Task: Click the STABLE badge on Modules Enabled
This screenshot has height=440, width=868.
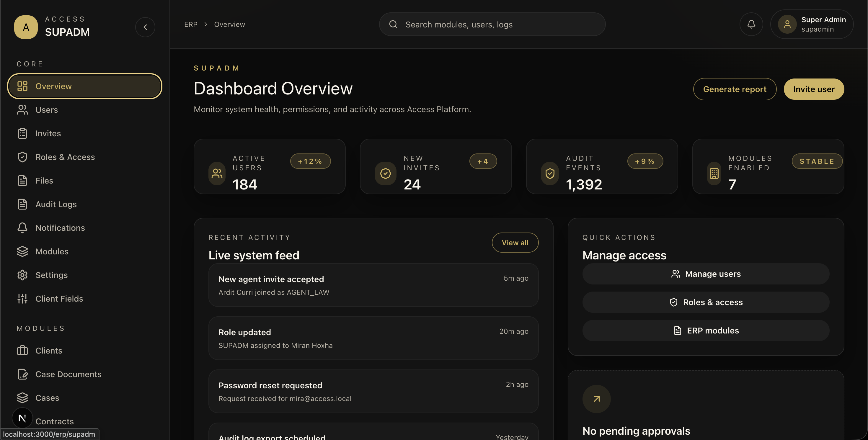Action: (817, 161)
